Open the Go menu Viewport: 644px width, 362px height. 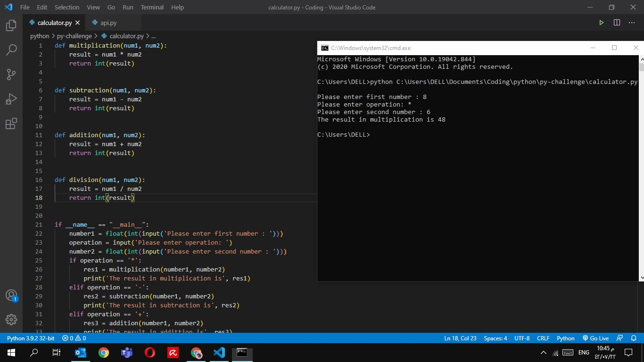pos(111,7)
